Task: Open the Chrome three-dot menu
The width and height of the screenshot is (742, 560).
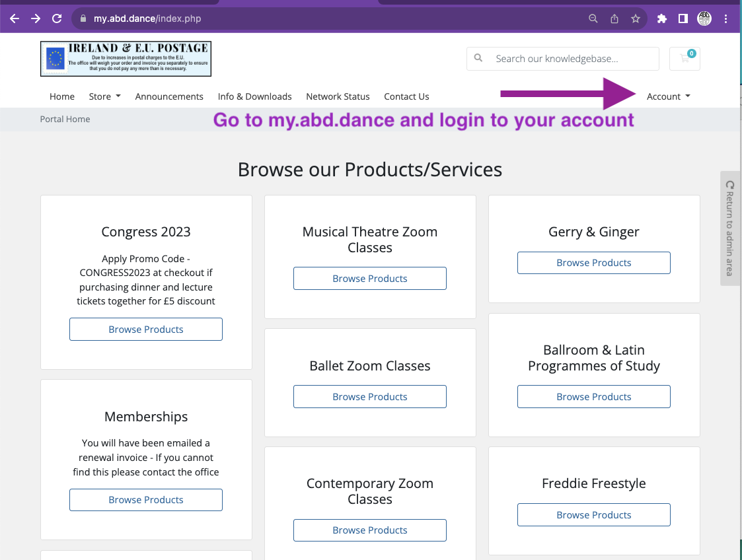Action: [x=726, y=18]
